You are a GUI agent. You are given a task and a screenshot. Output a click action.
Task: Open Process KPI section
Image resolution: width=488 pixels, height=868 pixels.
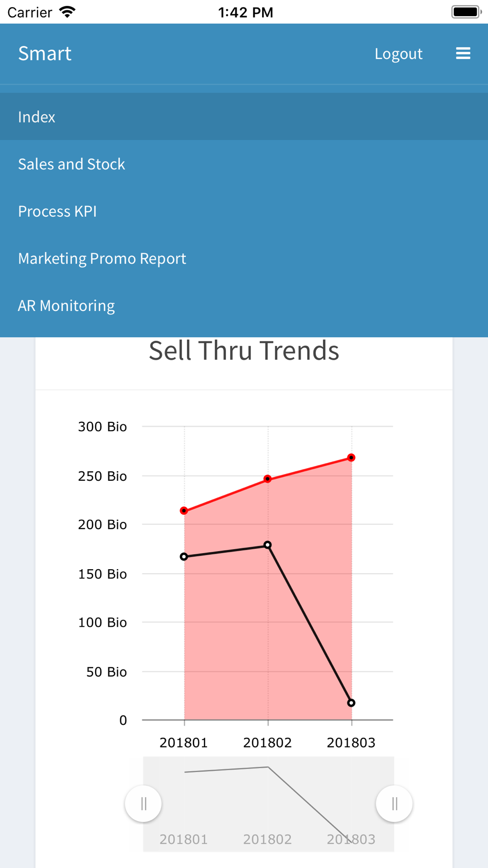pos(244,211)
